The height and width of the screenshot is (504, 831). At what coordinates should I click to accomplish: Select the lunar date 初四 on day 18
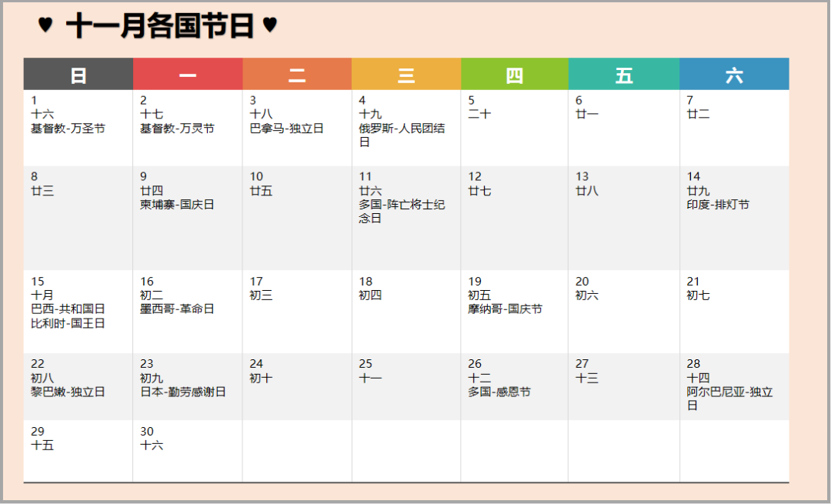[370, 295]
